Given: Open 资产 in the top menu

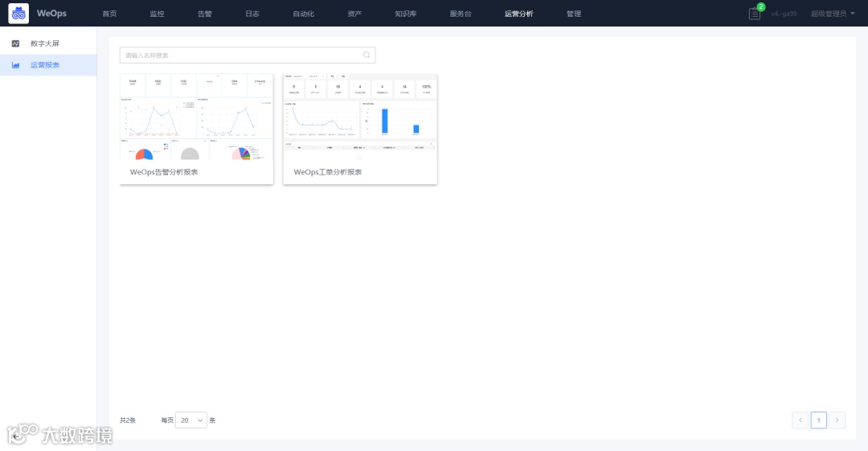Looking at the screenshot, I should pyautogui.click(x=355, y=14).
